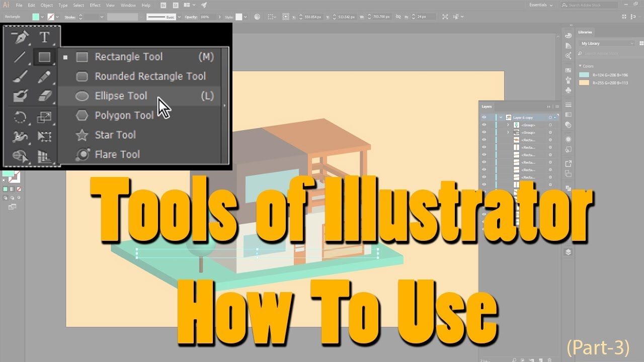Open the Appearance panel sun icon in the dock
Screen dimensions: 644x362
pyautogui.click(x=568, y=139)
